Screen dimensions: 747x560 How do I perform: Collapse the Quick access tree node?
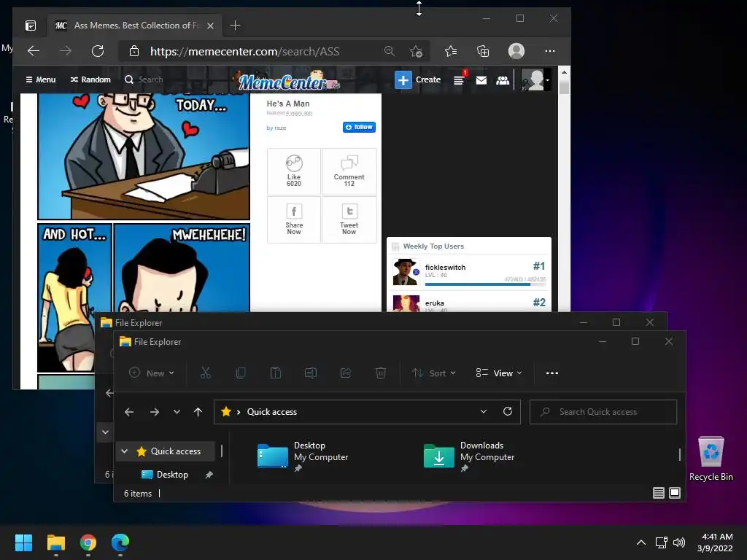tap(124, 451)
